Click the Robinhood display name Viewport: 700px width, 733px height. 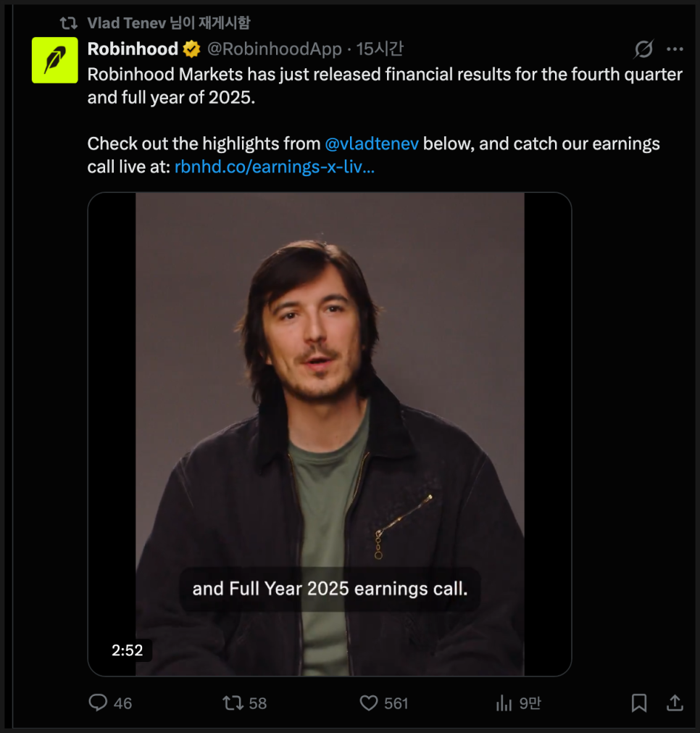[x=133, y=49]
